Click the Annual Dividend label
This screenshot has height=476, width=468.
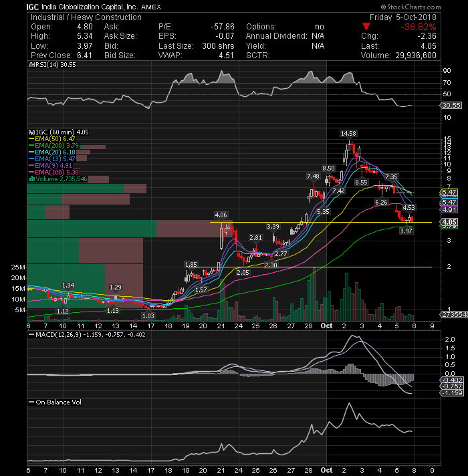pos(277,36)
